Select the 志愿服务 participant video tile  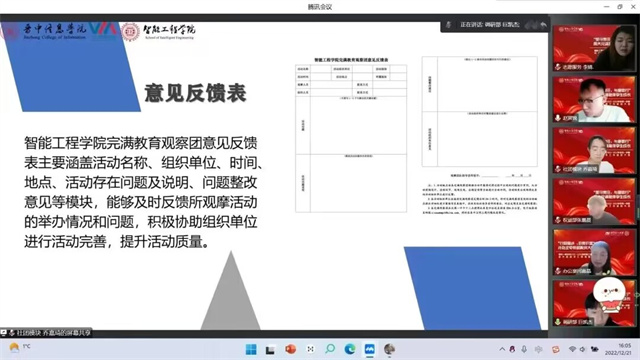pos(594,48)
